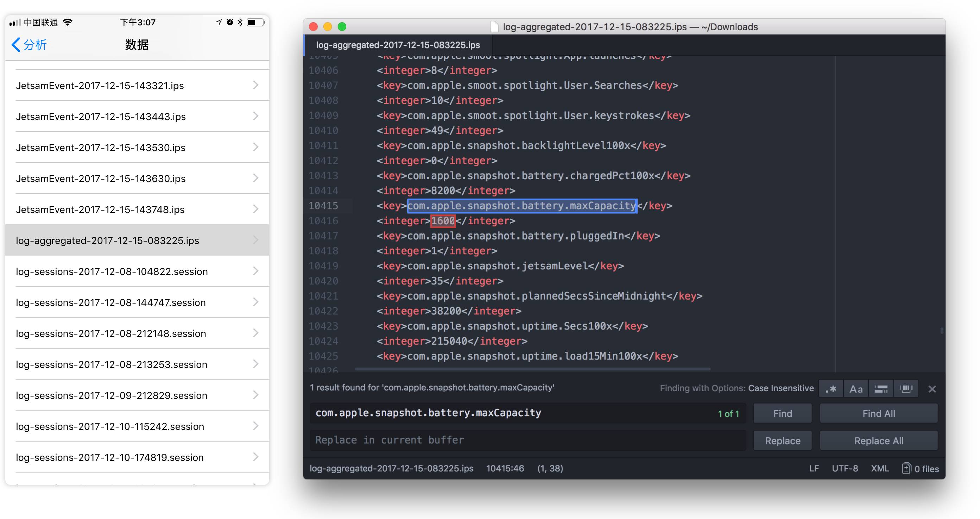980x519 pixels.
Task: Toggle only-in-selection find option
Action: [881, 389]
